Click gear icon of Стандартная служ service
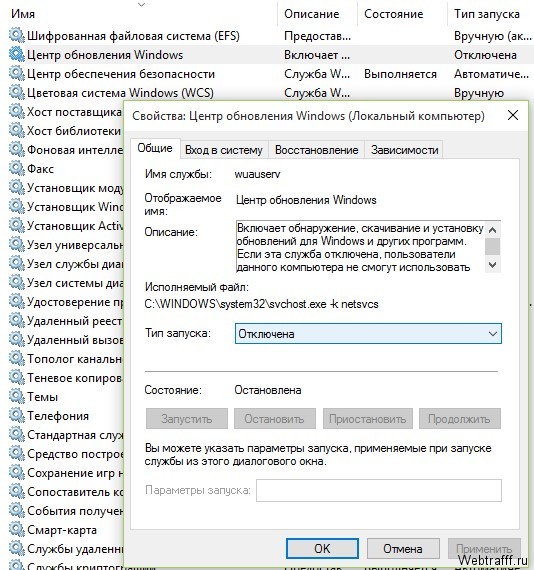The image size is (534, 570). [16, 434]
